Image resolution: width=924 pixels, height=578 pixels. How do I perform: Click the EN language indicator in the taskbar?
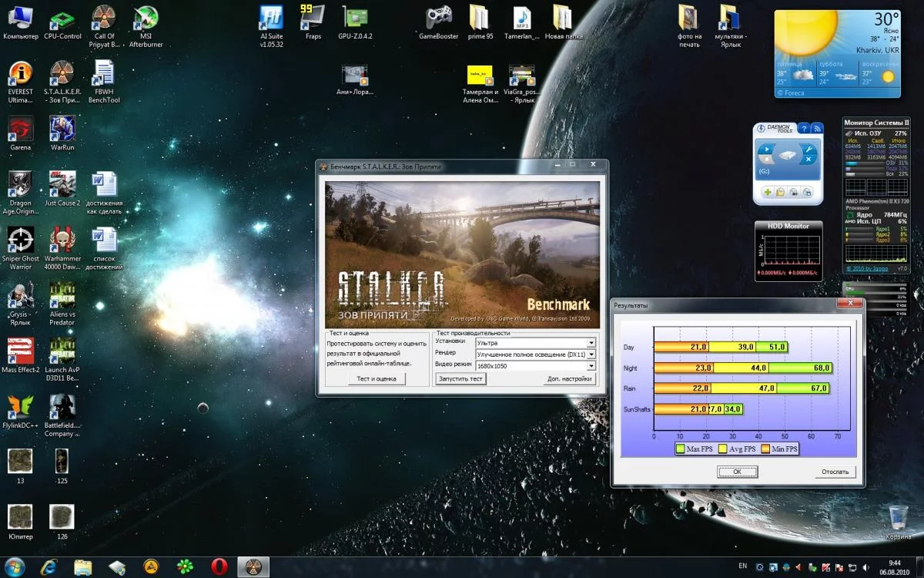coord(742,565)
